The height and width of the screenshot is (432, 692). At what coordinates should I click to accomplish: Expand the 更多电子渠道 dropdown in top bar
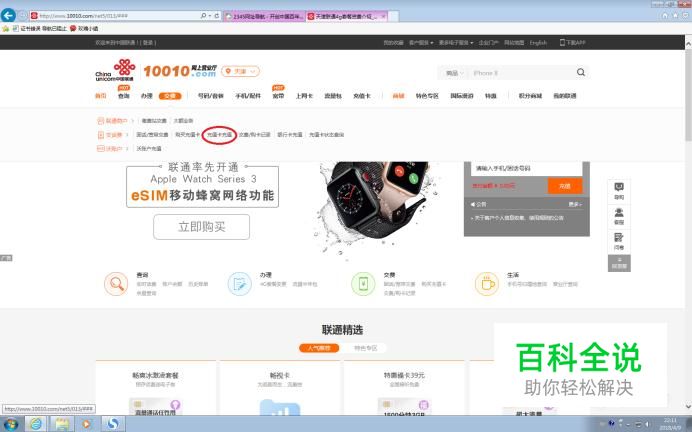[x=456, y=43]
